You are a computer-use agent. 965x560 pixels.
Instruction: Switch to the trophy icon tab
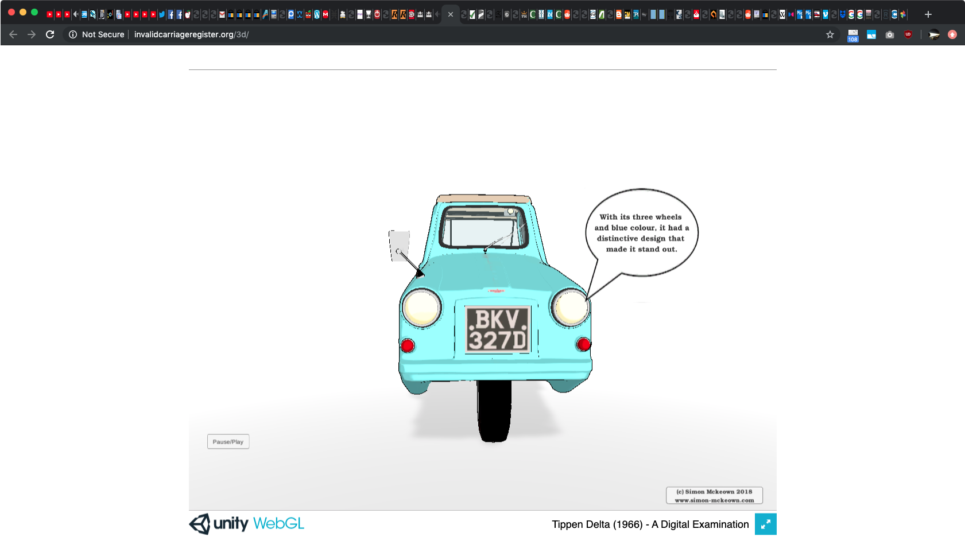369,14
